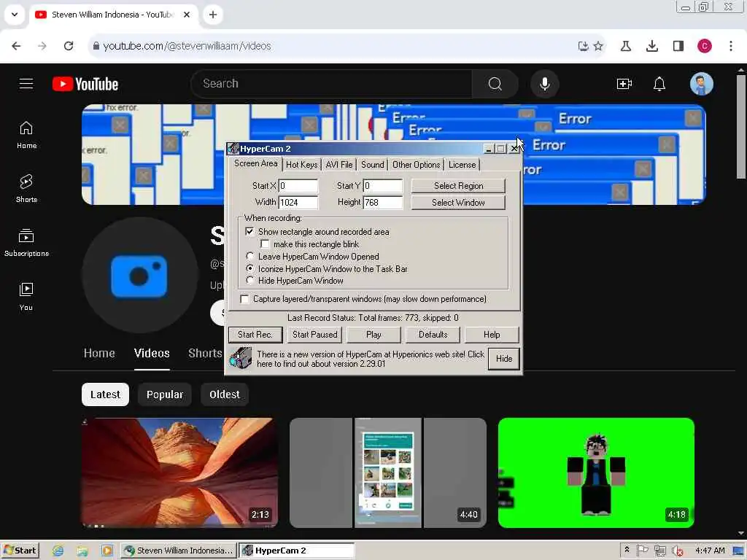Click Start Paused button
747x560 pixels.
315,335
